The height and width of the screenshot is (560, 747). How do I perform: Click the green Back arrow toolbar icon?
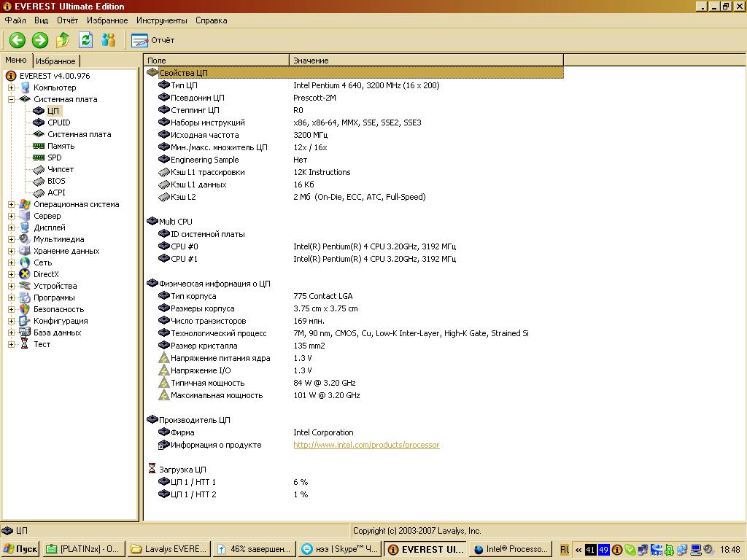tap(18, 40)
